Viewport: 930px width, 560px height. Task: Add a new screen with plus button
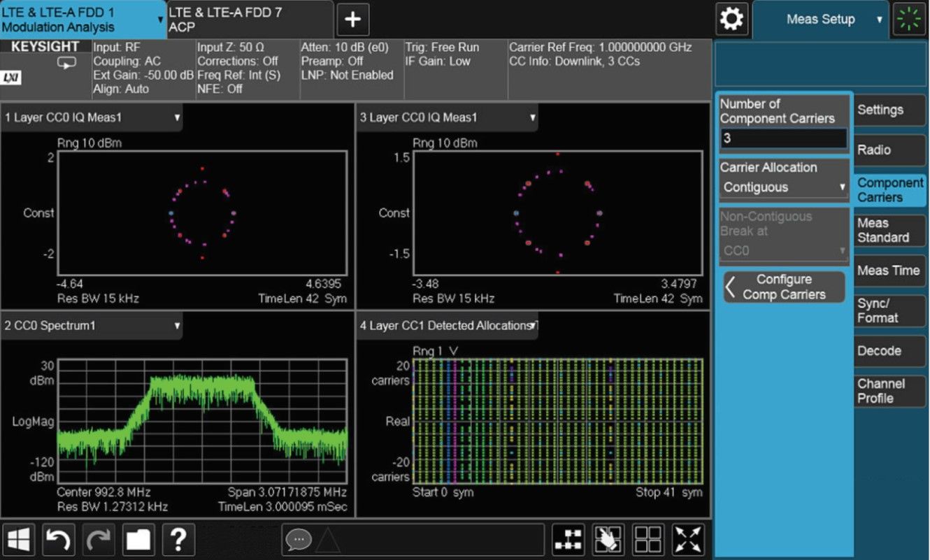[353, 20]
